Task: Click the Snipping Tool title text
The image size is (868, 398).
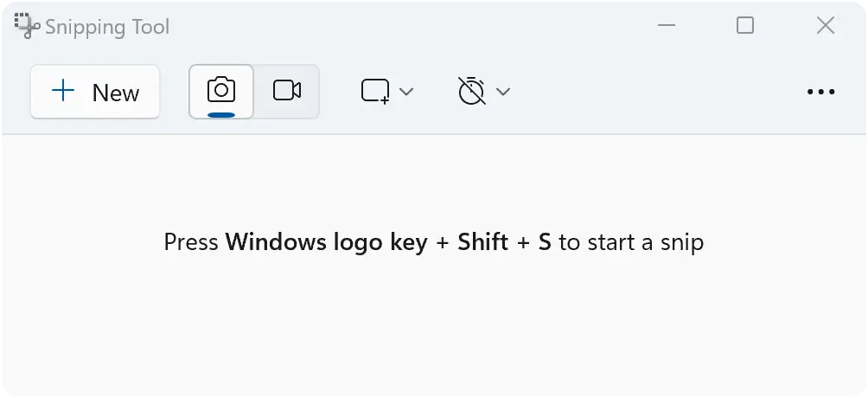Action: tap(107, 27)
